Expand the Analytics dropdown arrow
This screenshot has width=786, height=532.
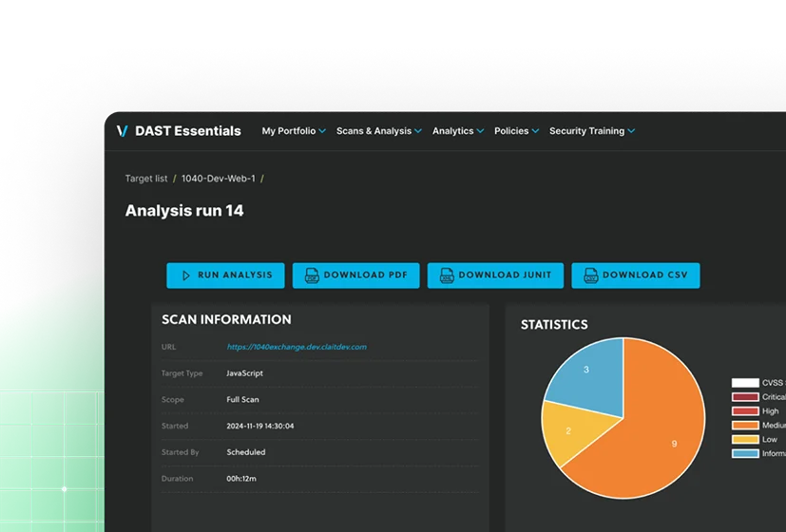[x=480, y=131]
